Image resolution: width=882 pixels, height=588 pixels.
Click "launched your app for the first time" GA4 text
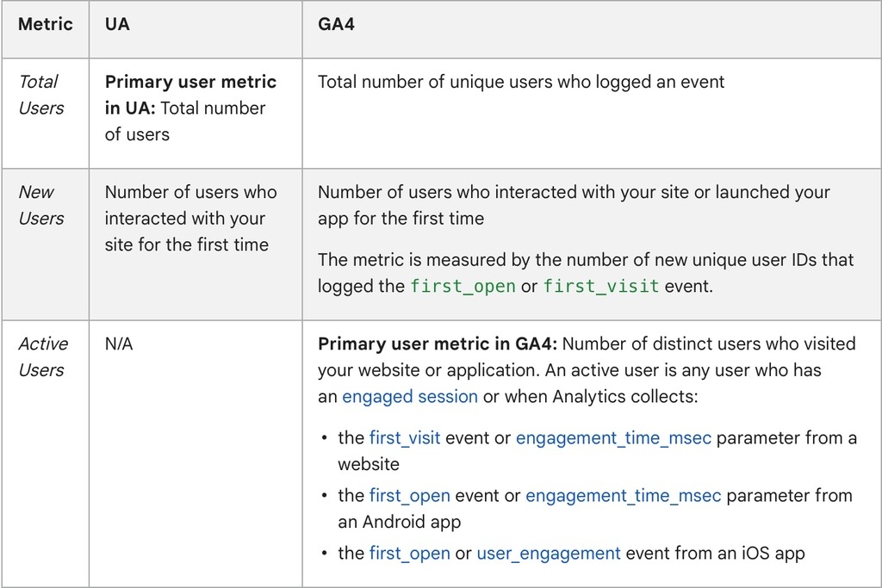point(574,205)
